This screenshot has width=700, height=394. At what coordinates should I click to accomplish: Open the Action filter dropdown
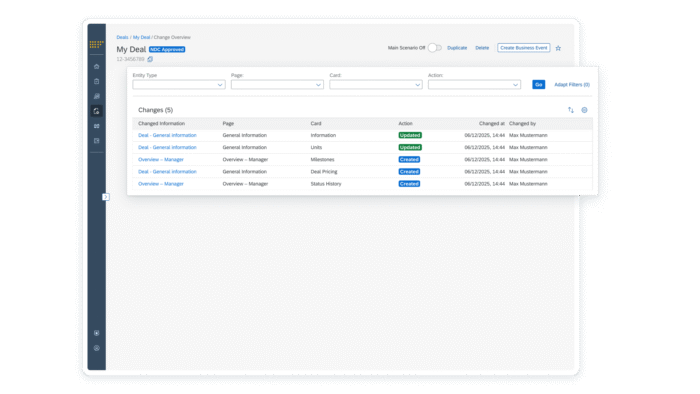(474, 85)
